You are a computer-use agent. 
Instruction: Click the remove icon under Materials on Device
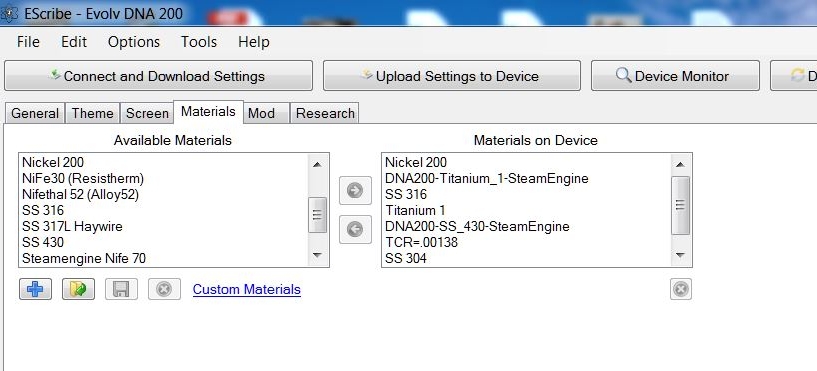tap(681, 289)
